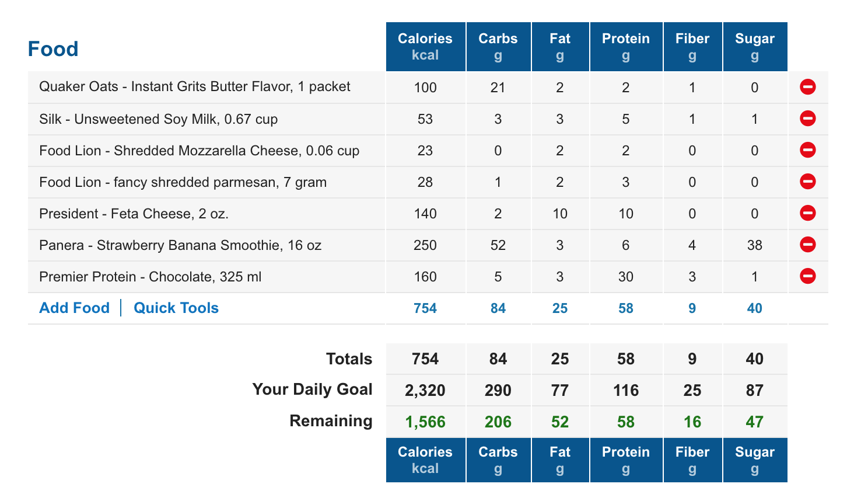Click the top Protein column header

[x=626, y=47]
